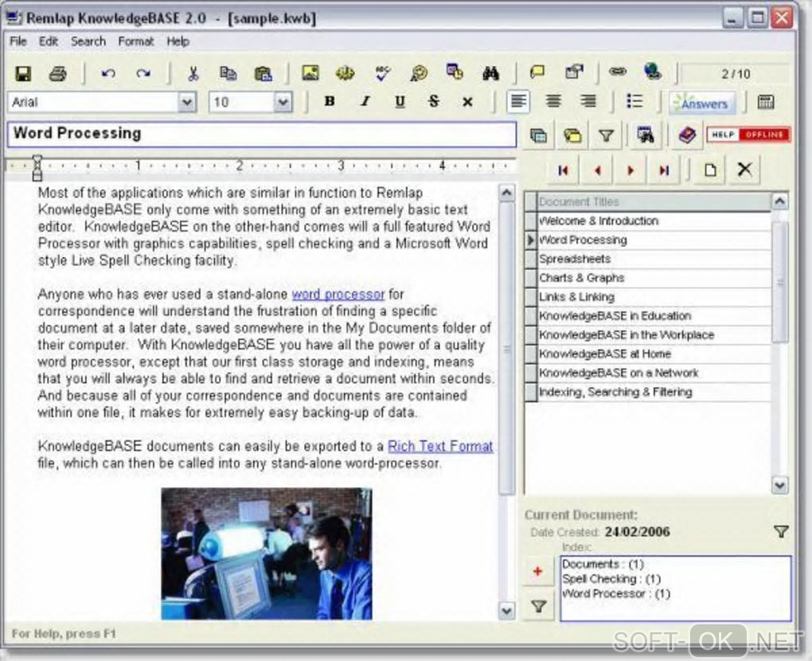Follow the Rich Text Format hyperlink
The image size is (812, 661).
click(440, 446)
